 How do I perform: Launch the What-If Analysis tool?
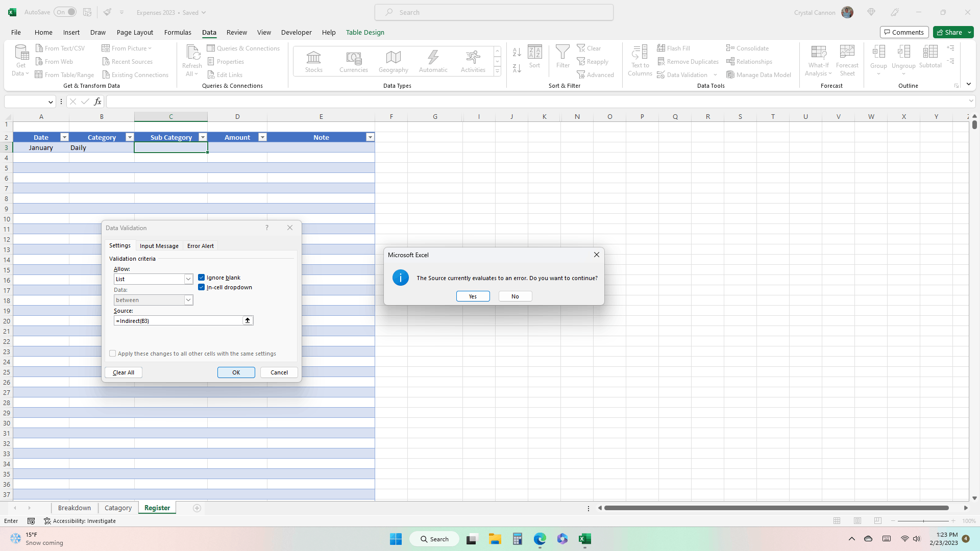[x=818, y=61]
